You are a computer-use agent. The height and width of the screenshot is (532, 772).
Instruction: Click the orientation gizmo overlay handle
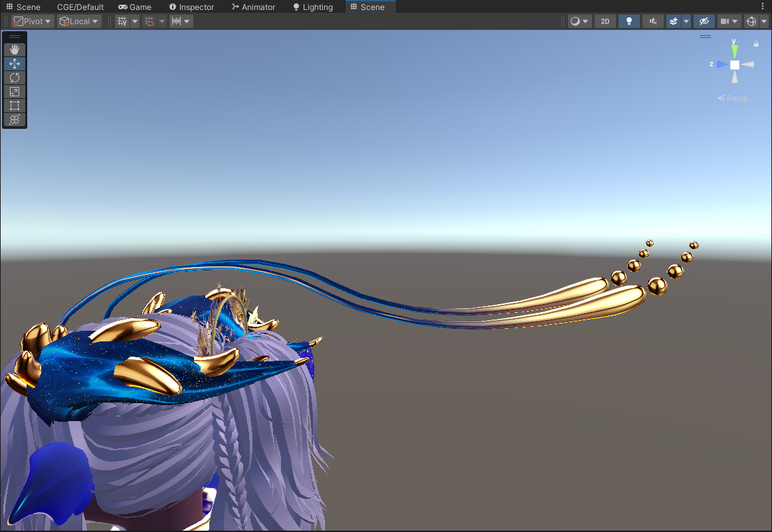(706, 37)
